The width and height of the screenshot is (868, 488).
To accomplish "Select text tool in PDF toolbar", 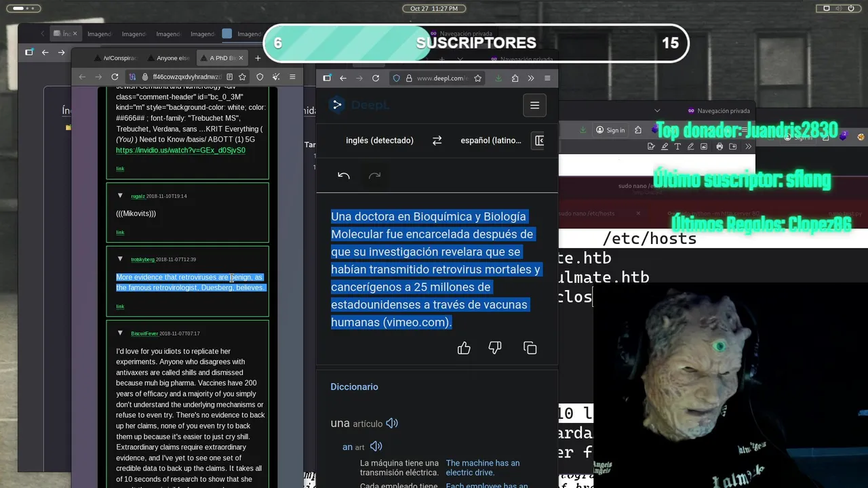I will pyautogui.click(x=677, y=146).
